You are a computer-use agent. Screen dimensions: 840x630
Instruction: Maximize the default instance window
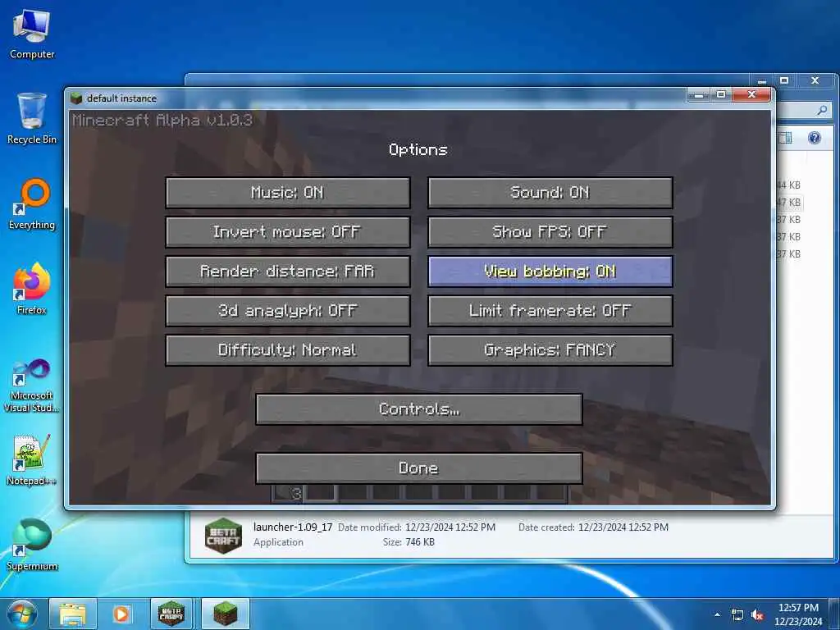pyautogui.click(x=721, y=95)
